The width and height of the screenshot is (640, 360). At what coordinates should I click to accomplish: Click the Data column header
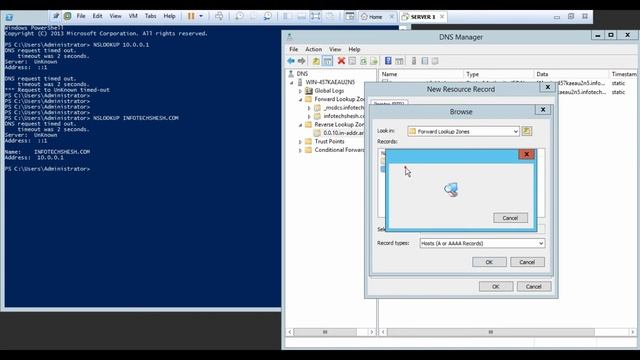pos(571,74)
